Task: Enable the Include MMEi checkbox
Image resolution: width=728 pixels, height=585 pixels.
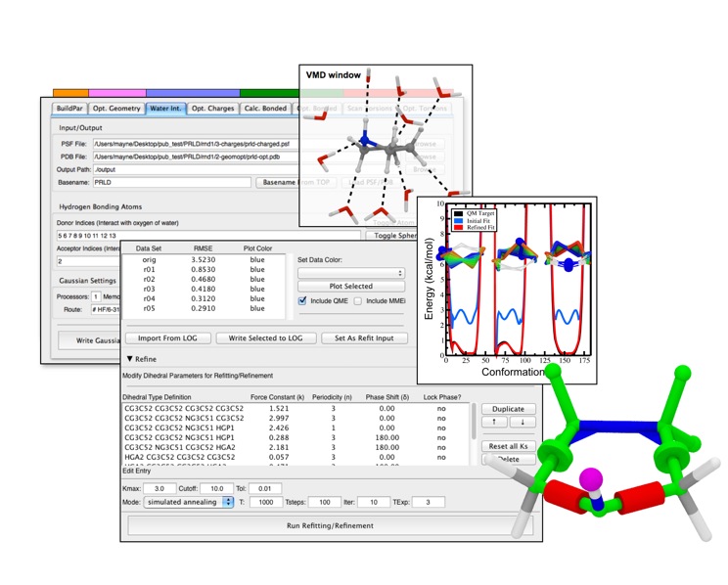Action: pyautogui.click(x=358, y=302)
